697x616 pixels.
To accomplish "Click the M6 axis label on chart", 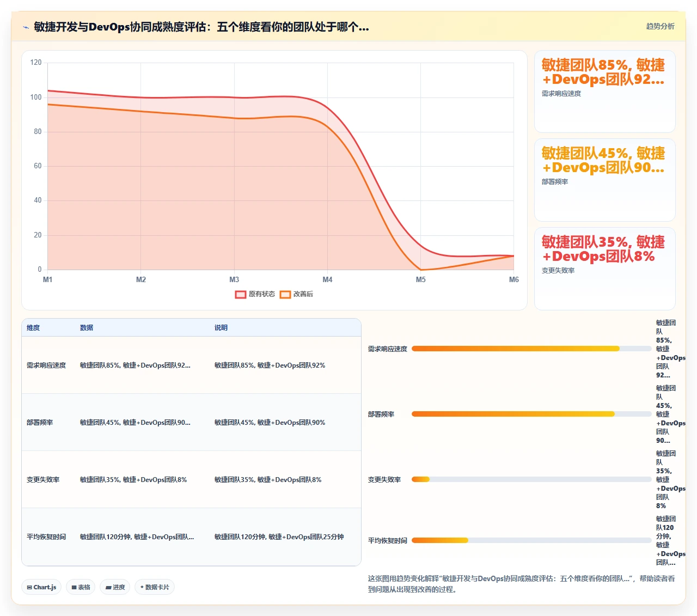I will tap(514, 279).
